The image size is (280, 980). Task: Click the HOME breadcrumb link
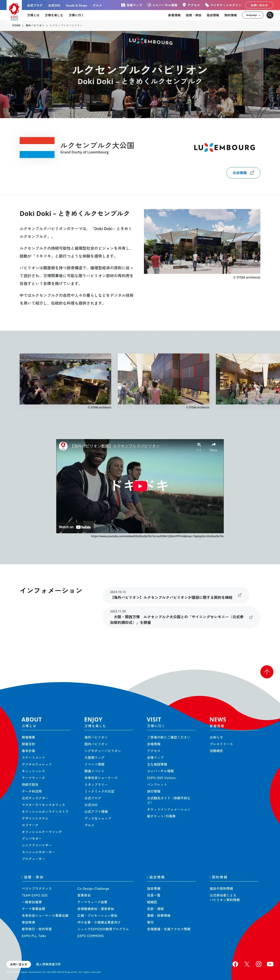point(16,25)
